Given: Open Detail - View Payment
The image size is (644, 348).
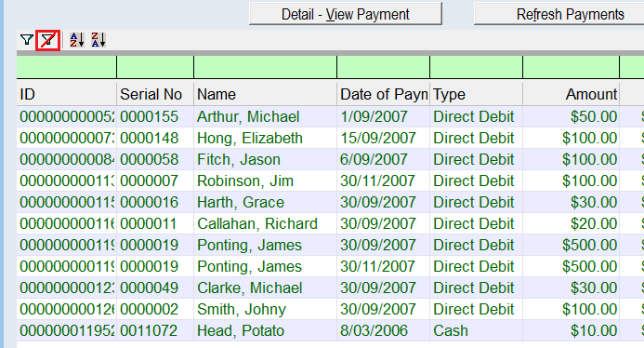Looking at the screenshot, I should pyautogui.click(x=346, y=14).
